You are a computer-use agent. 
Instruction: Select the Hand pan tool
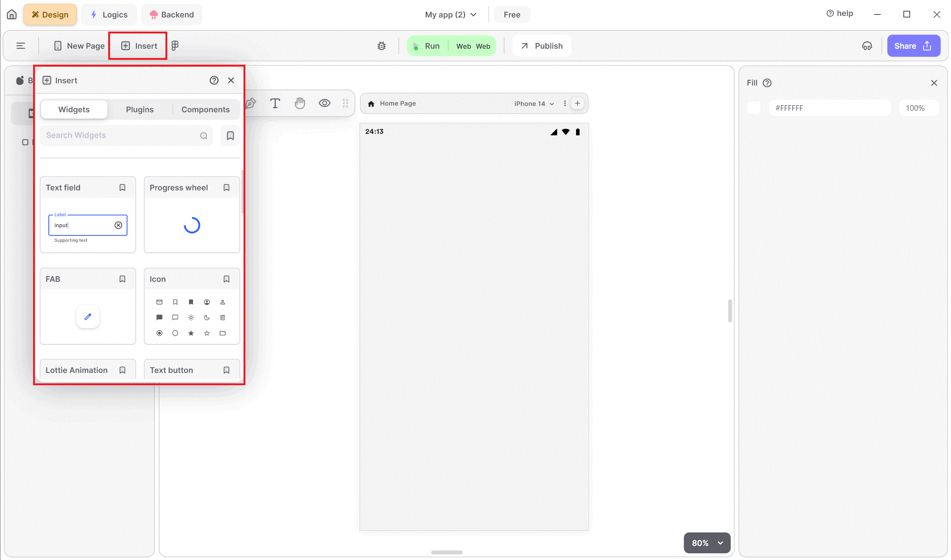tap(300, 103)
